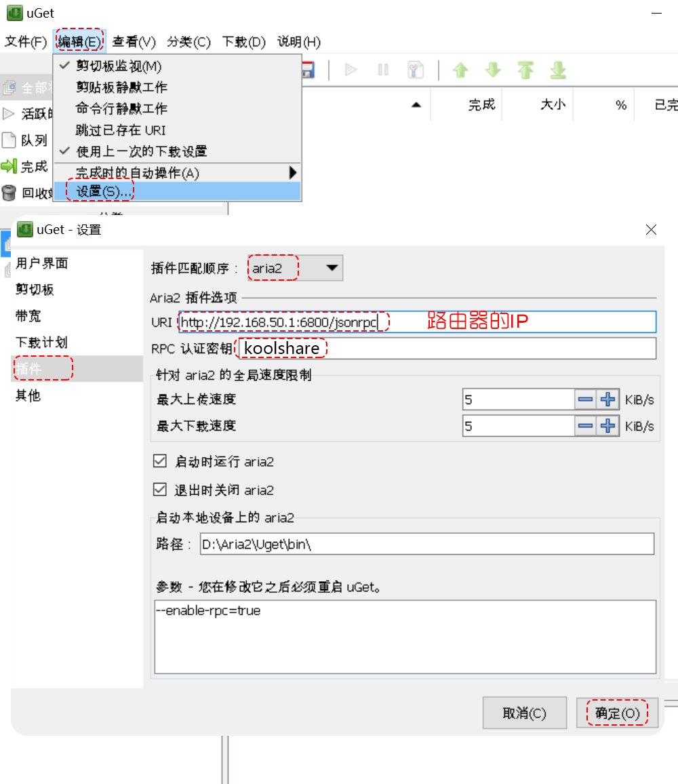The height and width of the screenshot is (784, 678).
Task: Increase 最大下载速度 with the plus stepper
Action: click(x=608, y=425)
